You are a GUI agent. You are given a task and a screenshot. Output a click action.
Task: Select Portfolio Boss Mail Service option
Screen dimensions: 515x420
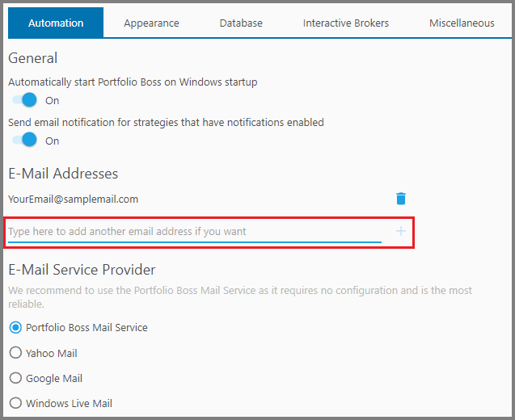[x=15, y=327]
